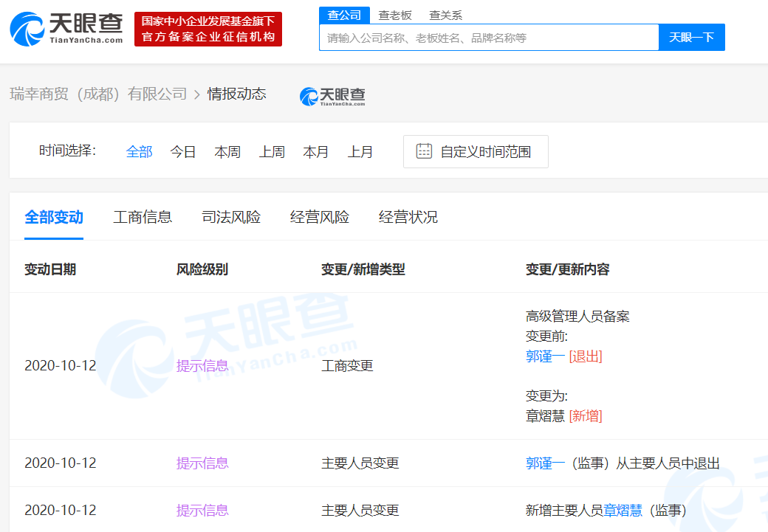Switch to the 查老板 search tab
This screenshot has height=532, width=768.
[x=395, y=15]
